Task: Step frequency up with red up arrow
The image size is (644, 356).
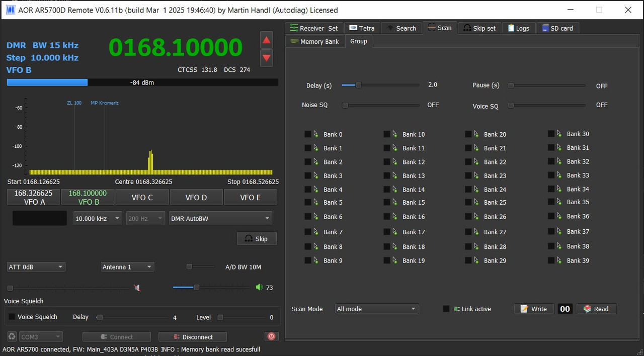Action: (267, 40)
